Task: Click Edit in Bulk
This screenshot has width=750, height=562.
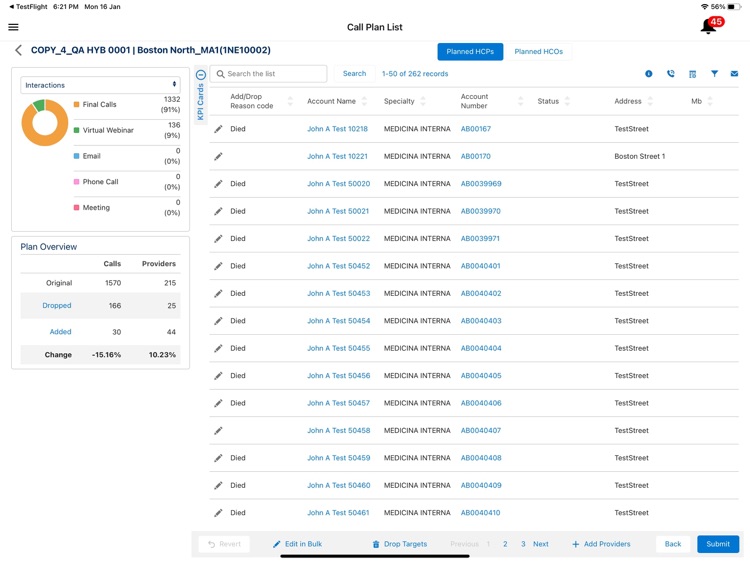Action: pos(298,544)
